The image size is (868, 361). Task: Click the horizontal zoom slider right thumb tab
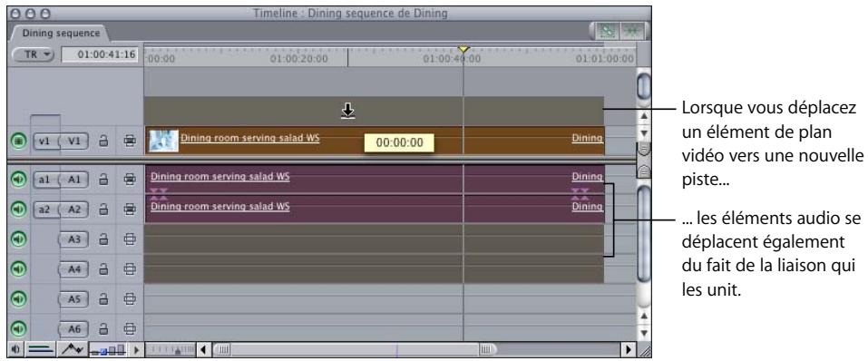[485, 350]
